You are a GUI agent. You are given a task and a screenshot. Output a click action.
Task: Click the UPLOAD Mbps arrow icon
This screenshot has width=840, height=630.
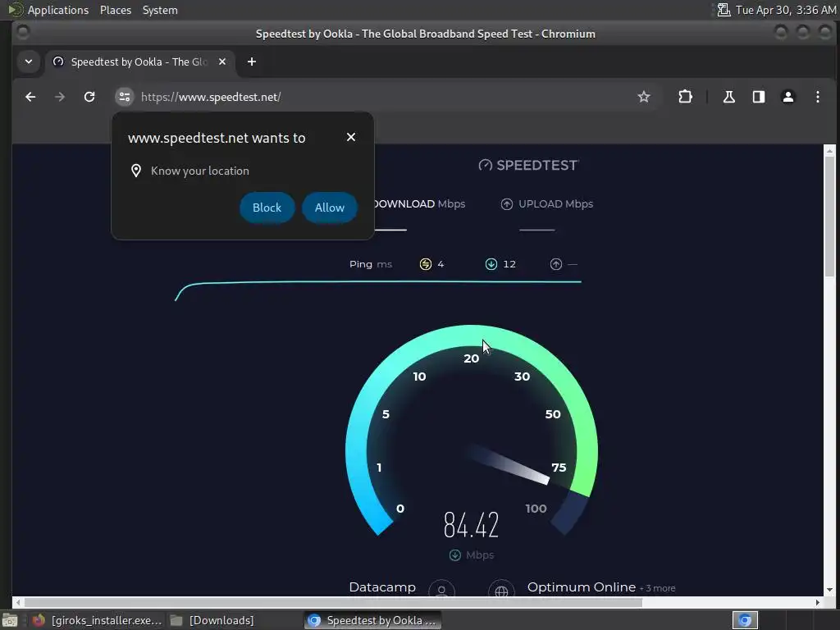506,204
